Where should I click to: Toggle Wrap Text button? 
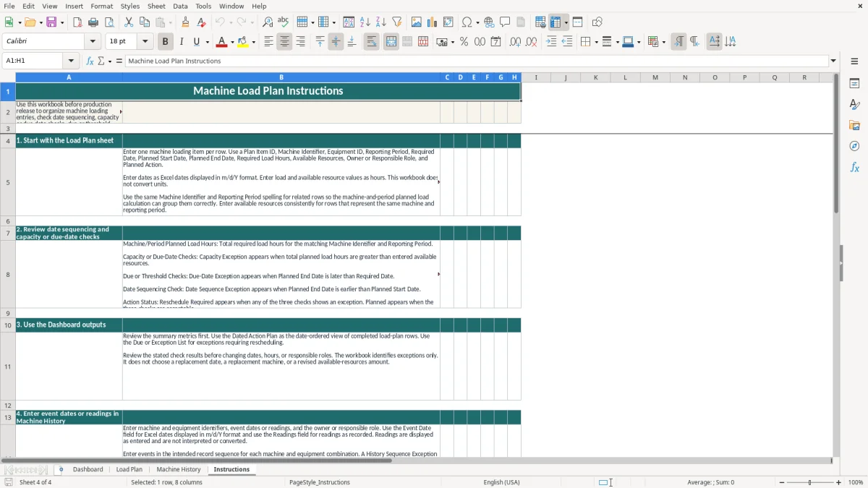pos(372,42)
